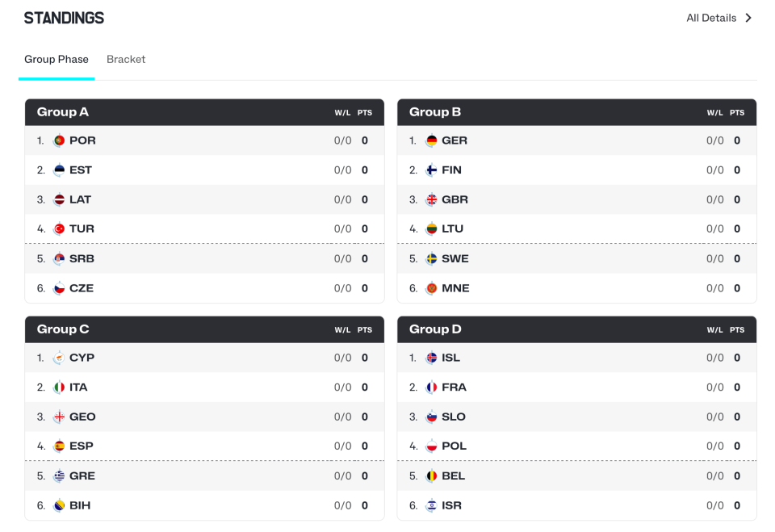Click the France flag icon in Group D
This screenshot has width=775, height=532.
click(431, 387)
